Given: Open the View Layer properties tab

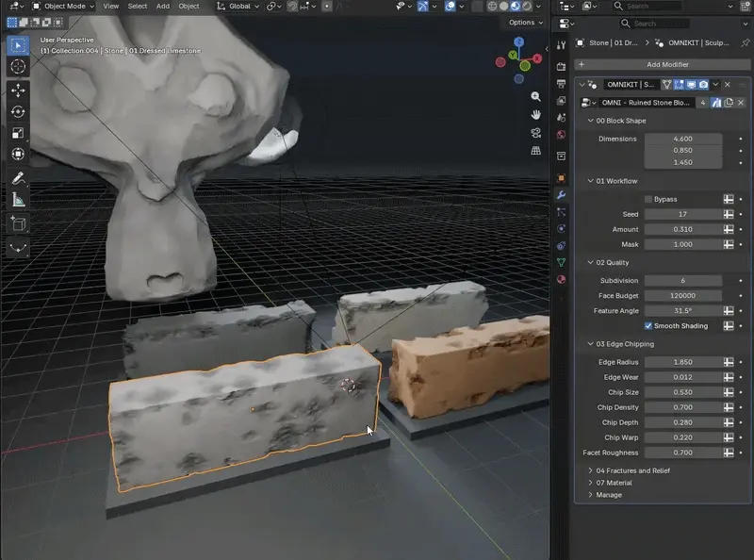Looking at the screenshot, I should click(561, 101).
